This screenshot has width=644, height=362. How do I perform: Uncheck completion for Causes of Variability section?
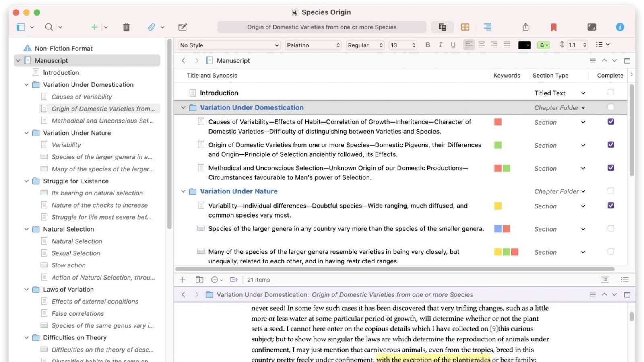[x=611, y=122]
